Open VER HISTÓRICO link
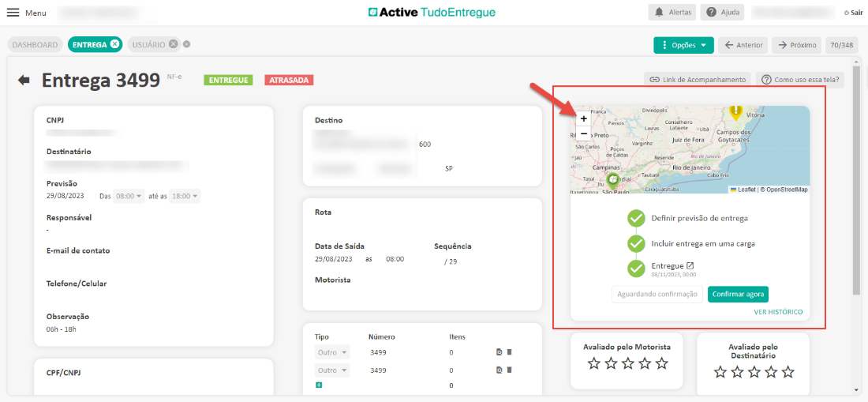Image resolution: width=868 pixels, height=402 pixels. point(778,312)
